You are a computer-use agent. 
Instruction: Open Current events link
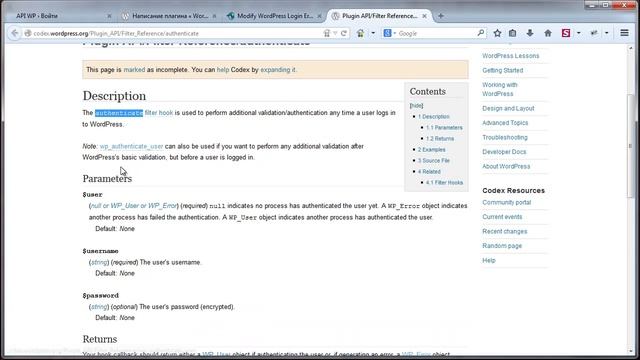502,217
